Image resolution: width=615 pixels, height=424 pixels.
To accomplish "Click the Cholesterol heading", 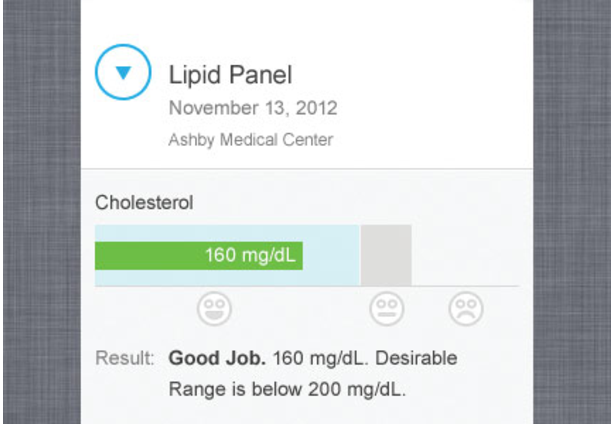I will coord(144,203).
